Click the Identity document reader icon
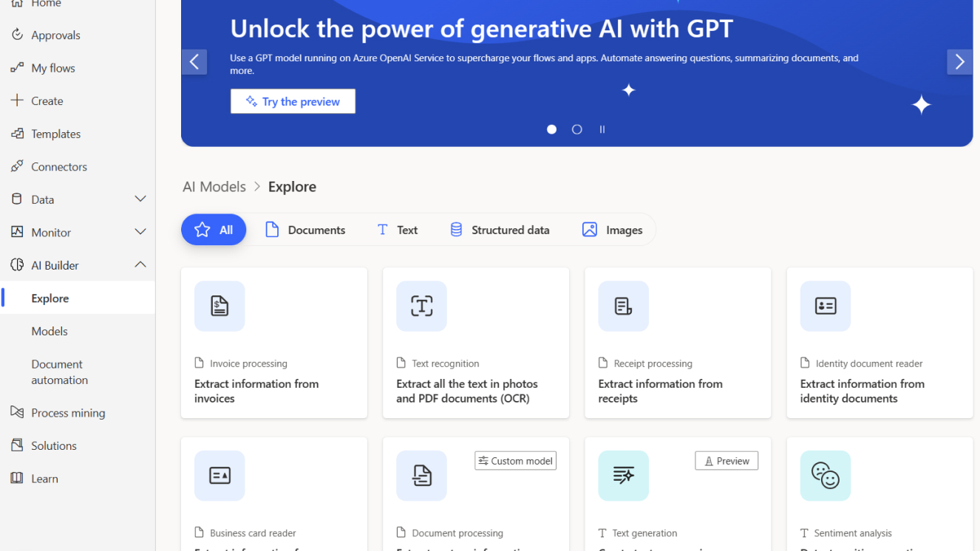 (825, 306)
